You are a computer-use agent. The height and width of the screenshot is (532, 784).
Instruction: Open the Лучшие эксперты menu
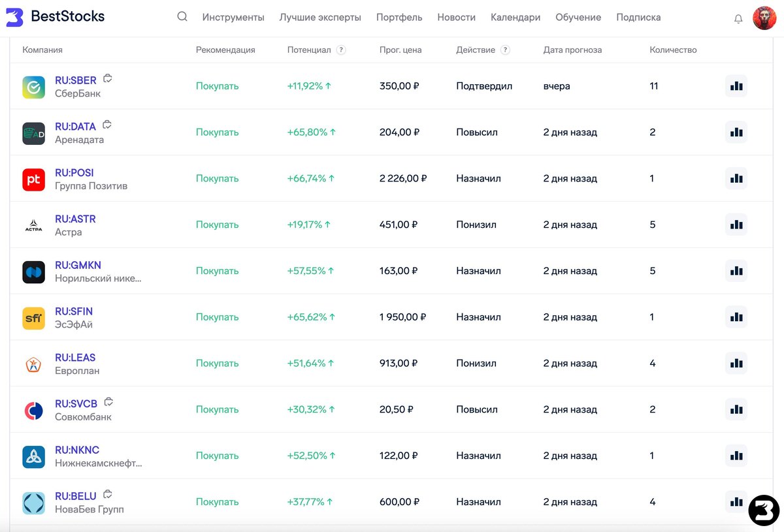click(320, 18)
